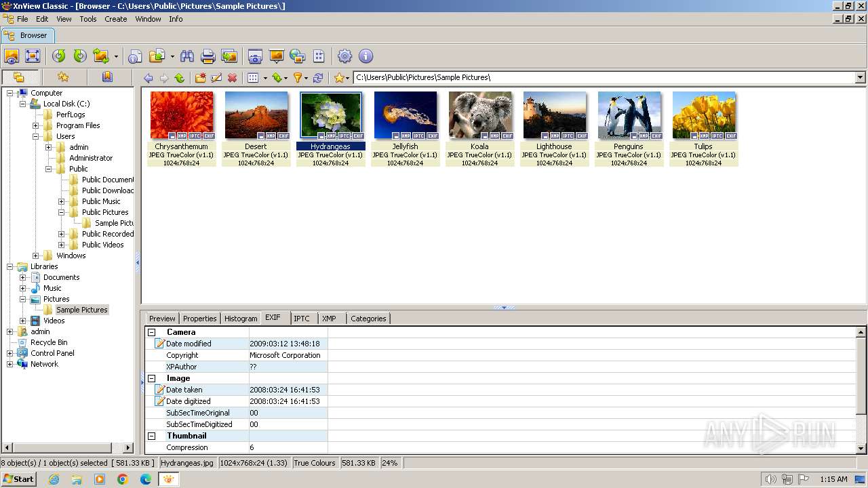This screenshot has width=868, height=488.
Task: Click the Create web page icon
Action: tap(297, 56)
